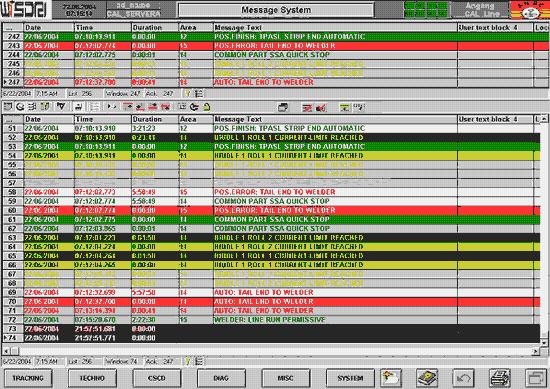Click the Date column header in the upper table
The width and height of the screenshot is (550, 389).
[x=49, y=27]
